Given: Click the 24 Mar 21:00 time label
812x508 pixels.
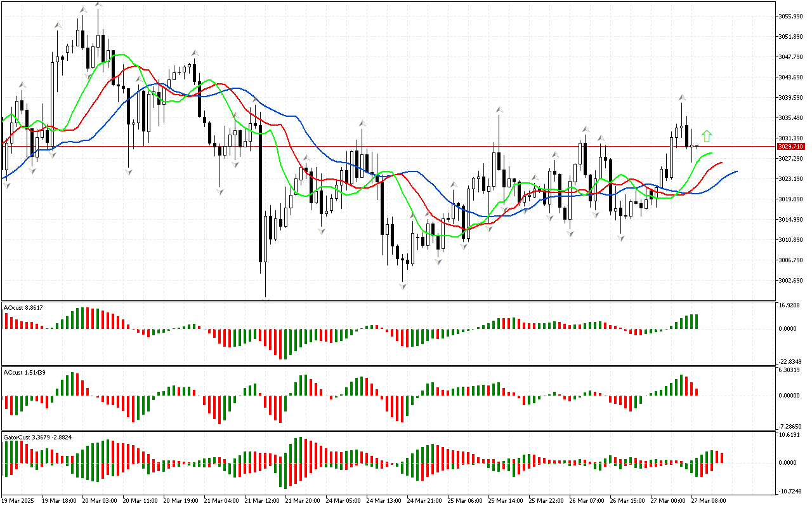Looking at the screenshot, I should pos(425,501).
